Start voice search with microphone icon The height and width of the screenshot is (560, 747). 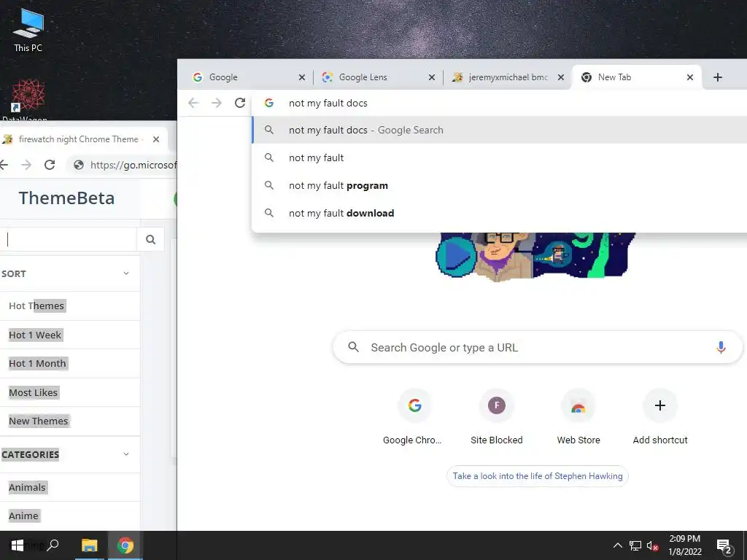(721, 347)
